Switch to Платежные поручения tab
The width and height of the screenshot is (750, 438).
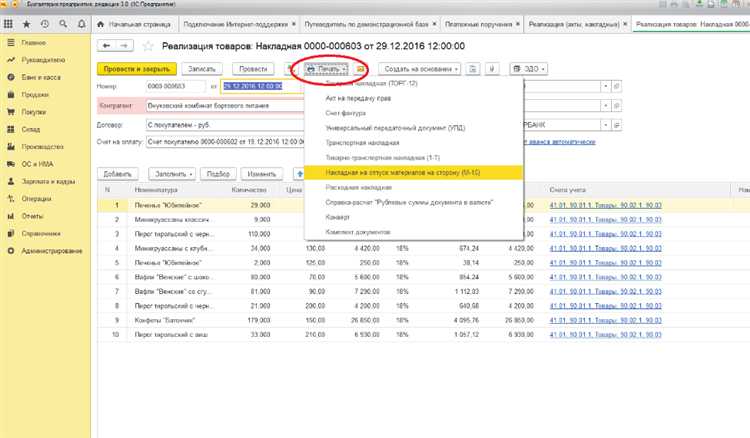[478, 24]
